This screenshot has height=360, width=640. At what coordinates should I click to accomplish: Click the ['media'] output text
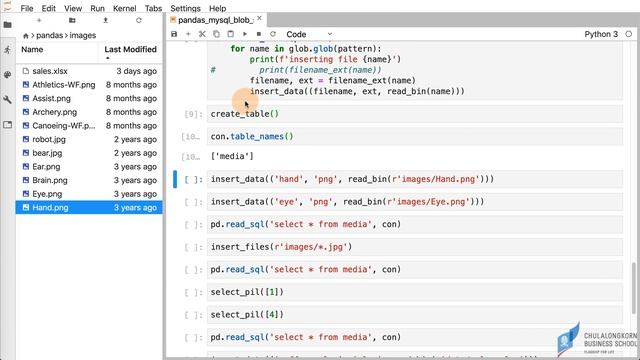coord(232,156)
